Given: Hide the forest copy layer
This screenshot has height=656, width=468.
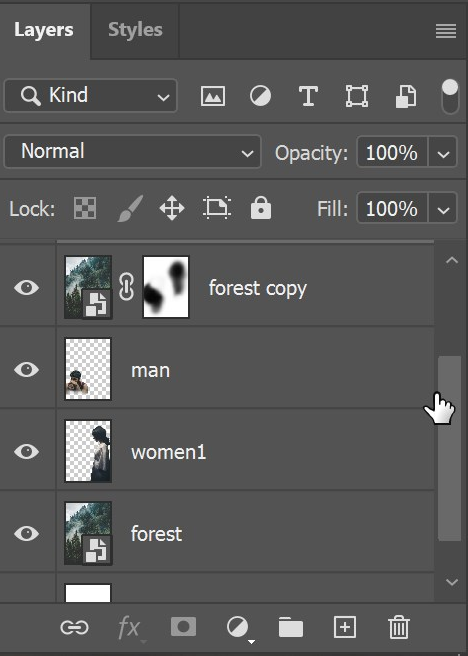Looking at the screenshot, I should [x=26, y=287].
